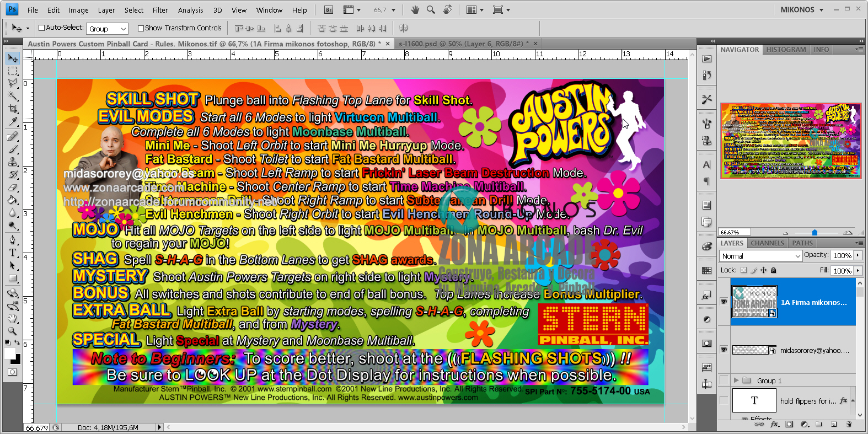
Task: Expand the Group 1 folder
Action: [736, 381]
